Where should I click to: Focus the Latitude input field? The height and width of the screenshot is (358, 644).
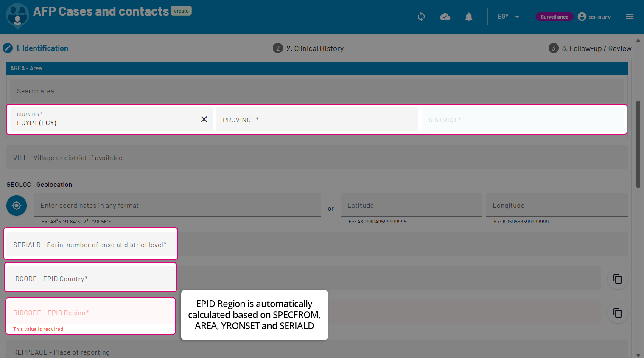point(411,206)
